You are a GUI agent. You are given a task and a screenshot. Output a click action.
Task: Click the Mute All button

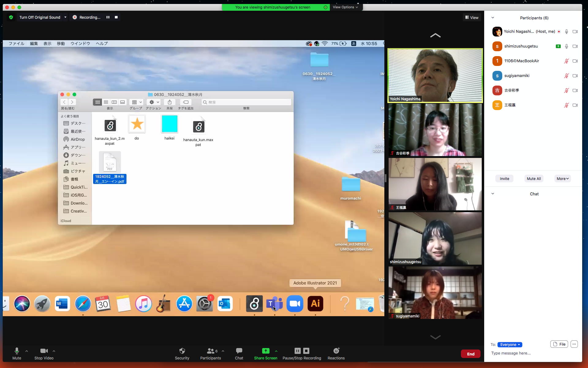click(x=534, y=179)
